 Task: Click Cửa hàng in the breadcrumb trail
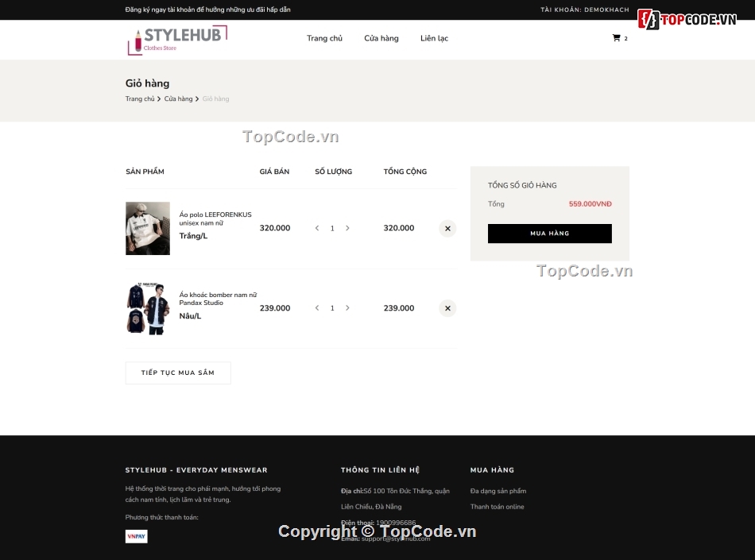click(x=178, y=98)
